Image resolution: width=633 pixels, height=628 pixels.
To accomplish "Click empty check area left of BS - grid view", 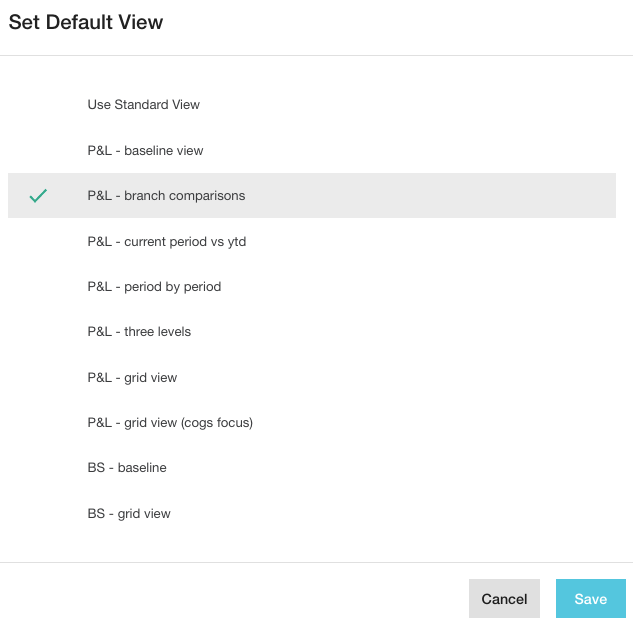I will (38, 514).
